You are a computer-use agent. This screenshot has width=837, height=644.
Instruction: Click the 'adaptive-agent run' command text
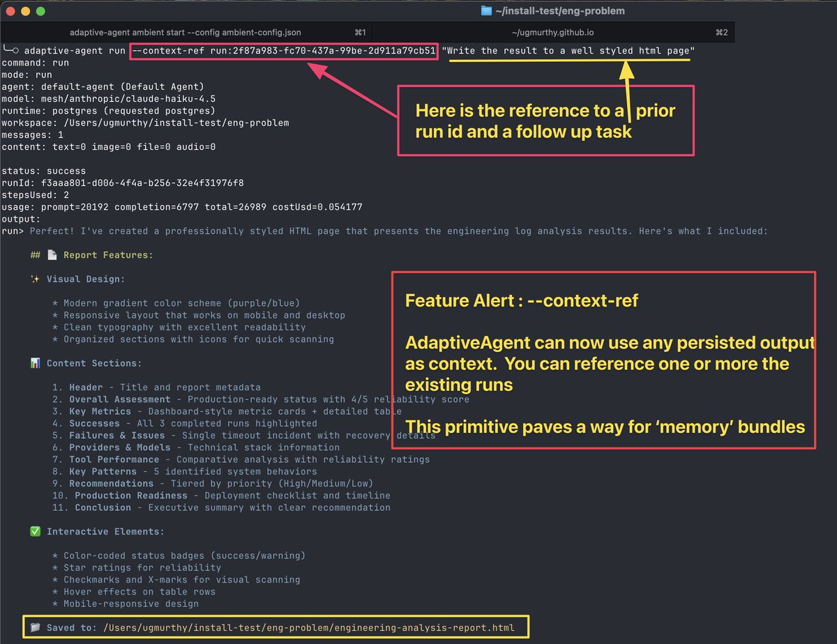(x=75, y=51)
